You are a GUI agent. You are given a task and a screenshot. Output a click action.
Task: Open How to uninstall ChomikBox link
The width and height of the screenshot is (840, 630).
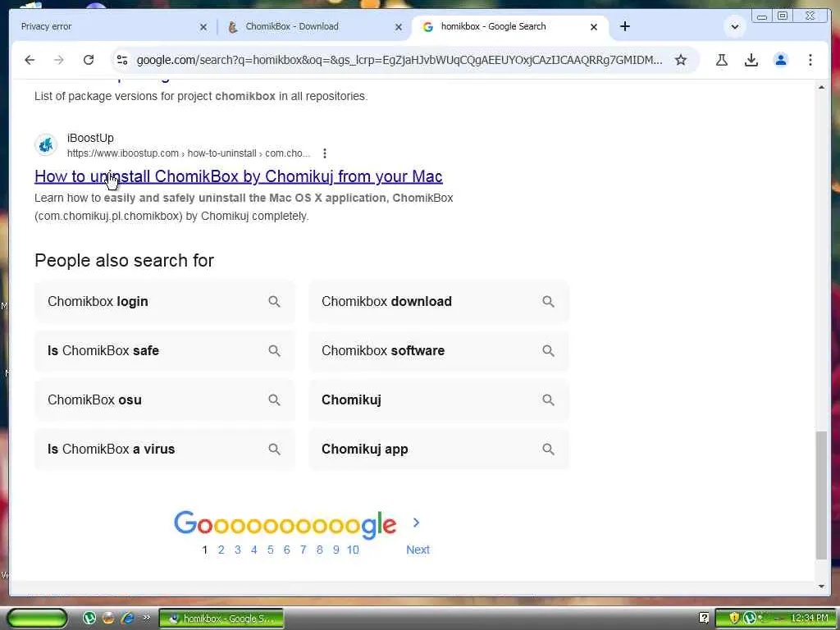click(239, 176)
